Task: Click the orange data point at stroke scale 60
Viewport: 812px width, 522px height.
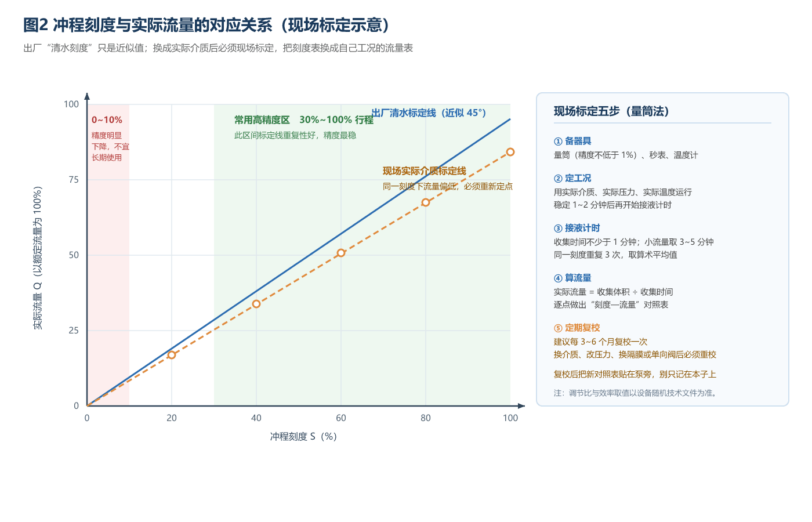Action: pos(341,253)
